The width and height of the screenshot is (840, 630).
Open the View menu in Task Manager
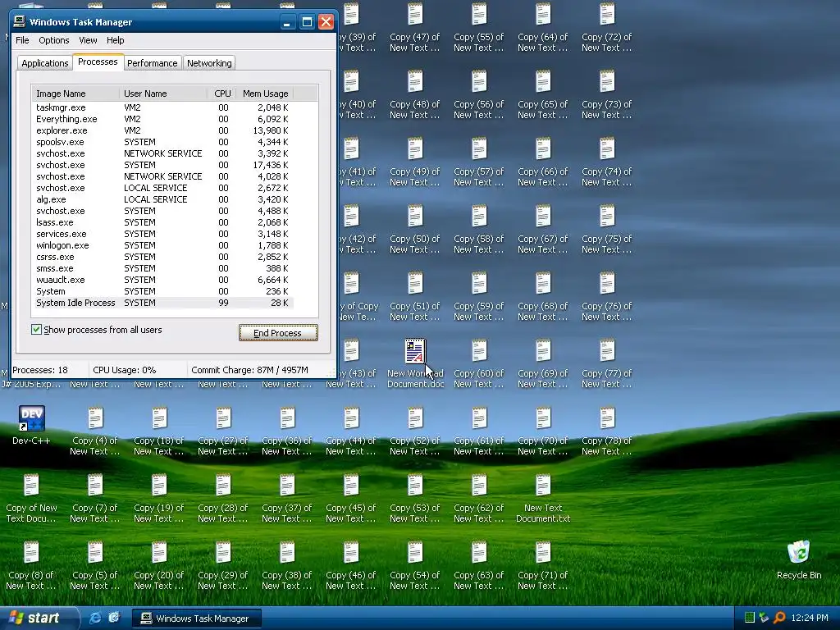point(88,40)
